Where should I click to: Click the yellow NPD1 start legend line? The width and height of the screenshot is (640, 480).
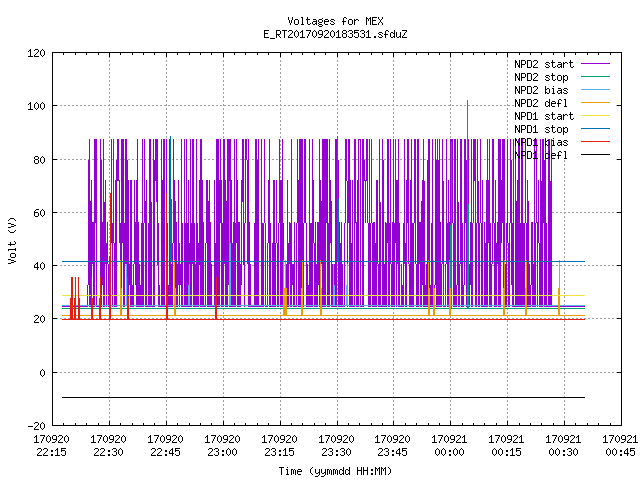pyautogui.click(x=596, y=116)
